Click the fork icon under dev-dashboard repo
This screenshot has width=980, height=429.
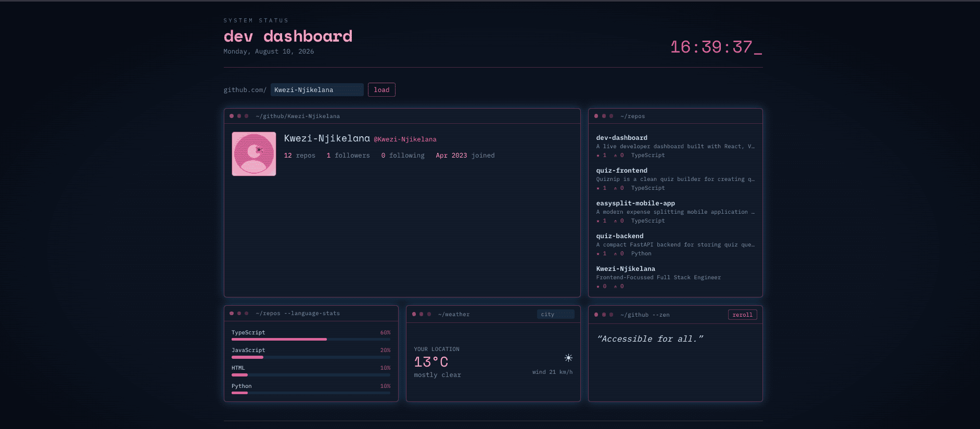point(615,155)
